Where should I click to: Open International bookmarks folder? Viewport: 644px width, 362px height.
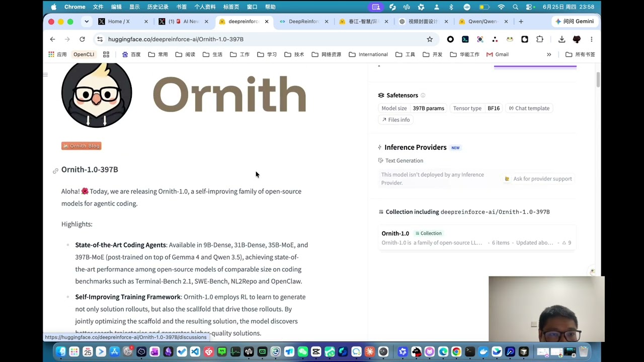(x=368, y=54)
